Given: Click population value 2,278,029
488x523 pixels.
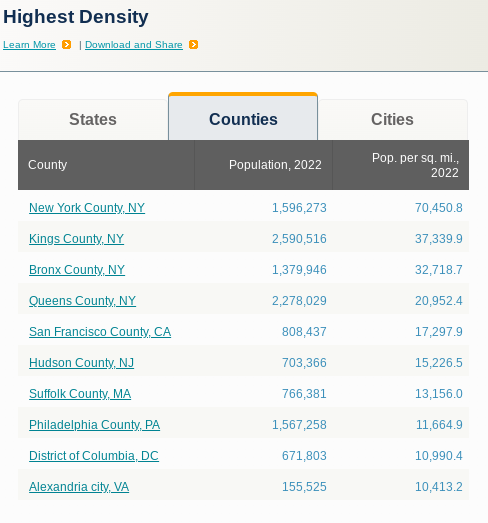Looking at the screenshot, I should tap(299, 301).
